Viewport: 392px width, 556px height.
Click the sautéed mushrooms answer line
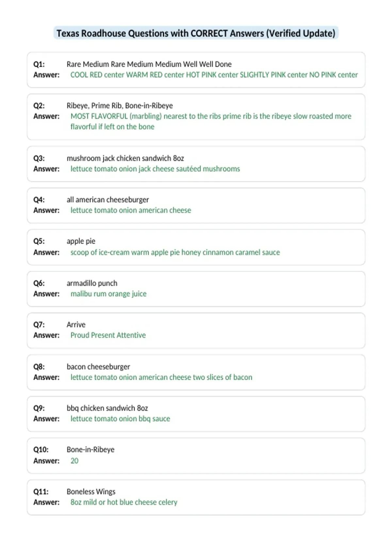(x=155, y=169)
